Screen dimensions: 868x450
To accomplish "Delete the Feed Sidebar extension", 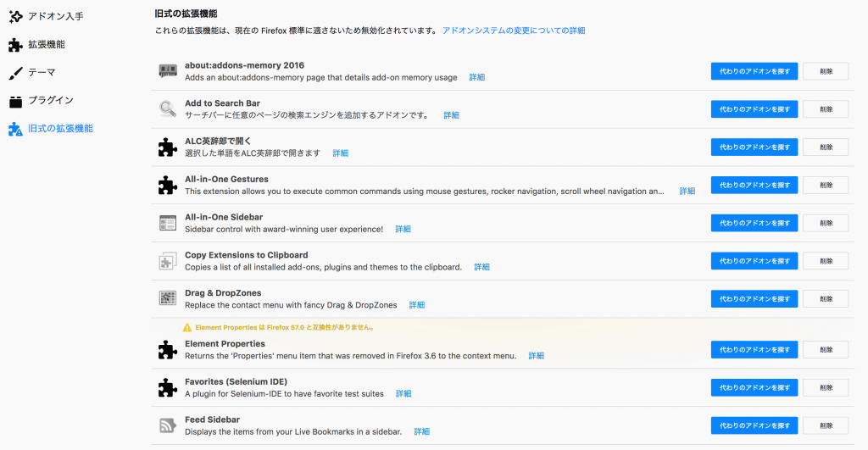I will [825, 425].
